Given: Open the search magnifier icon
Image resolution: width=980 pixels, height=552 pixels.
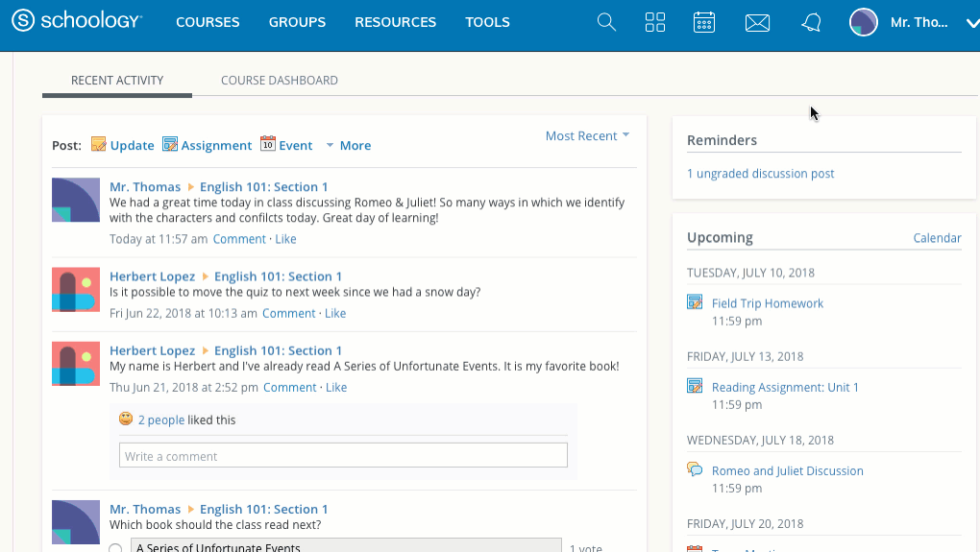Looking at the screenshot, I should (606, 22).
